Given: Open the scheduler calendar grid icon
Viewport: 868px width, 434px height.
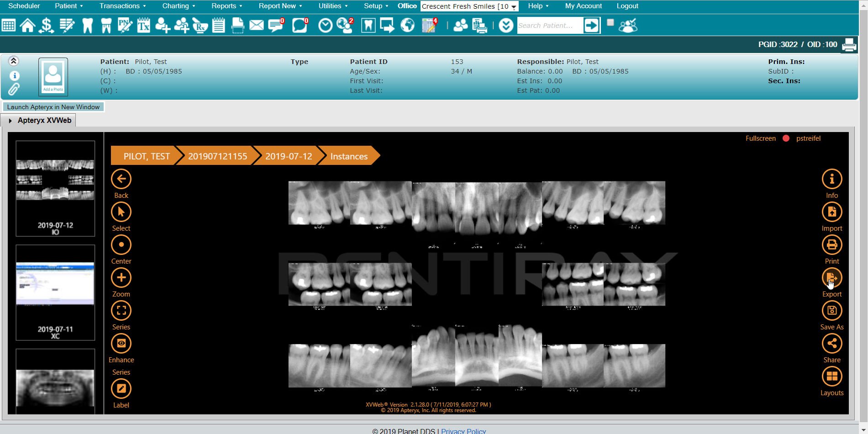Looking at the screenshot, I should pyautogui.click(x=9, y=25).
